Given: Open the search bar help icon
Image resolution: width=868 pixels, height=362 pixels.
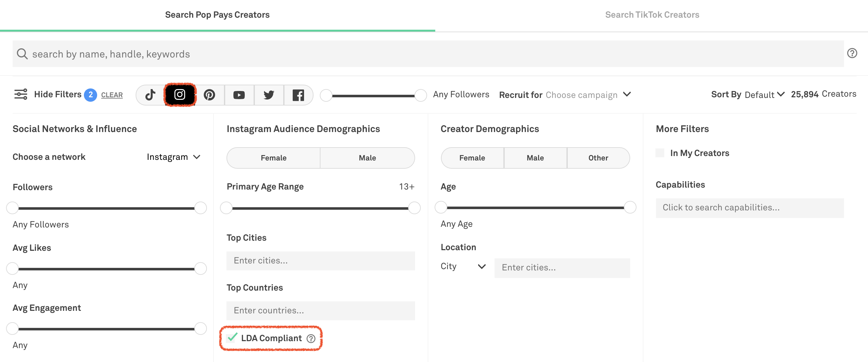Looking at the screenshot, I should [x=852, y=53].
